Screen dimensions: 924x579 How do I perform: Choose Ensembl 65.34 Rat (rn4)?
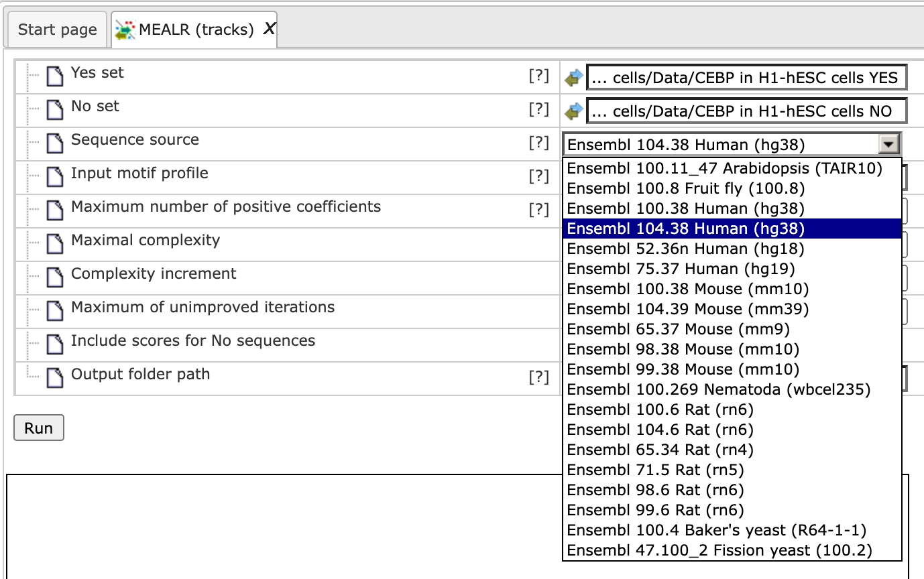coord(732,450)
